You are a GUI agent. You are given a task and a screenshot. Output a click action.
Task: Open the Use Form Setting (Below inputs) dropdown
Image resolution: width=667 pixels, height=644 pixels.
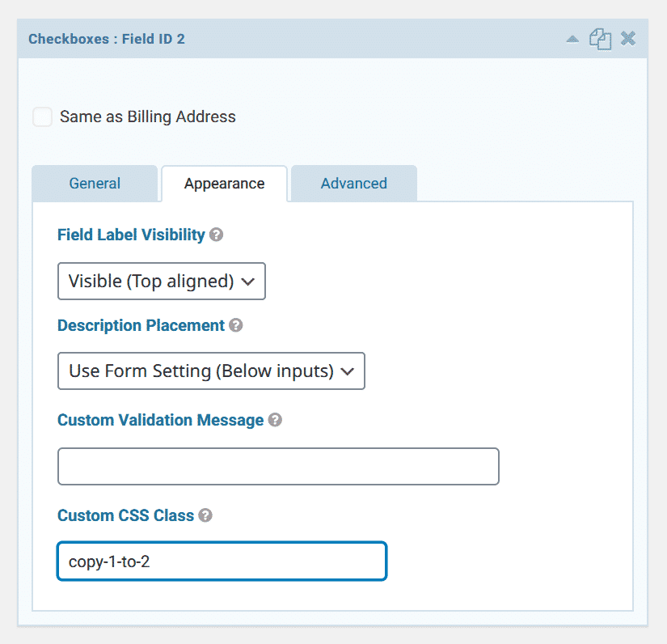tap(211, 371)
